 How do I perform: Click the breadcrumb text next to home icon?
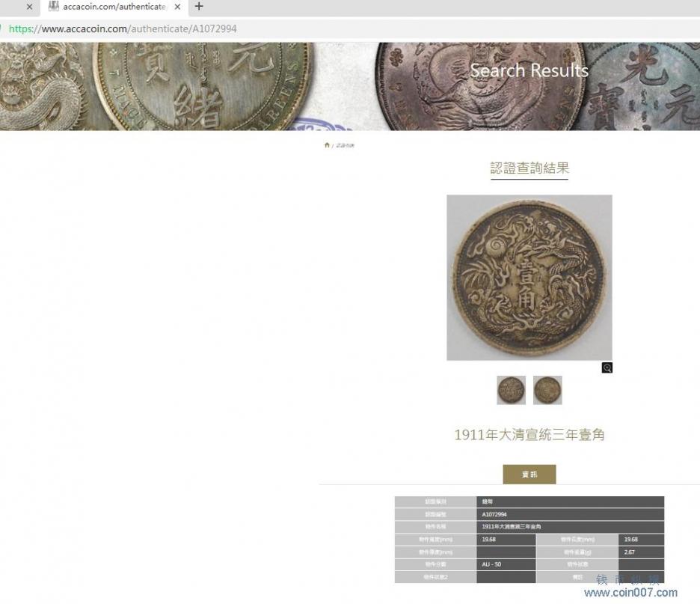coord(345,146)
